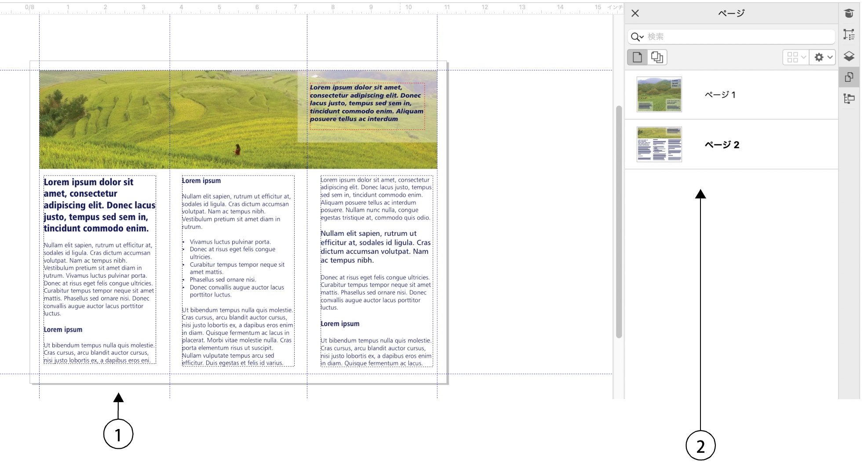Switch to single page view
868x462 pixels.
coord(637,58)
